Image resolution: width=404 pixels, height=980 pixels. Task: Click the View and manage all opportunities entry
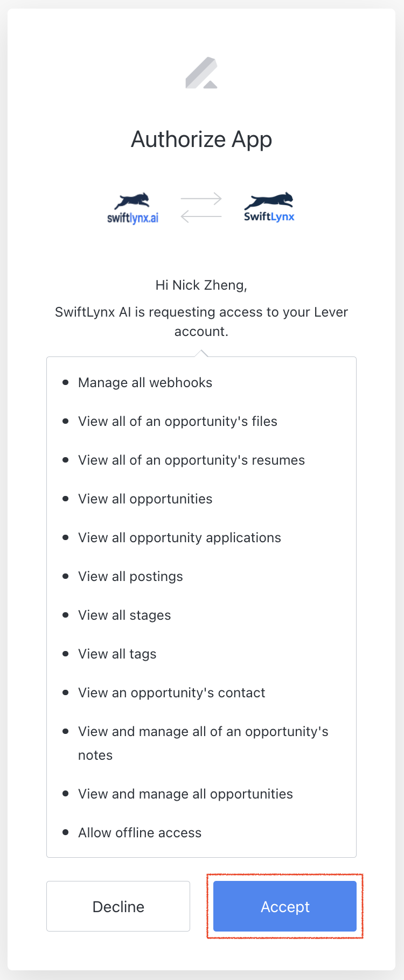coord(185,794)
